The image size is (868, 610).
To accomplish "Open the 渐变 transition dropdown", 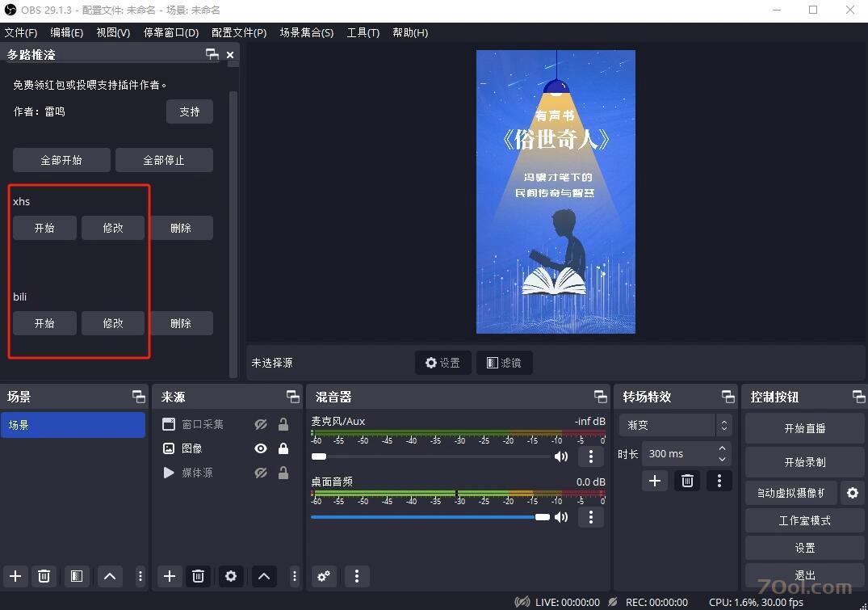I will point(675,425).
